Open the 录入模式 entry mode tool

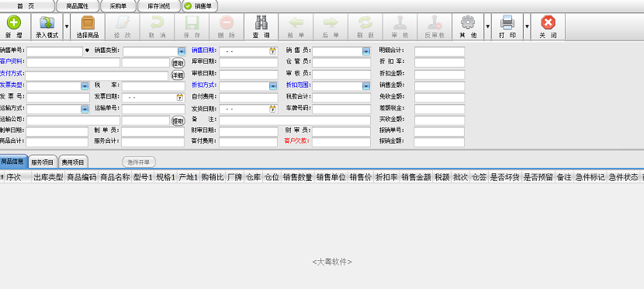point(47,23)
